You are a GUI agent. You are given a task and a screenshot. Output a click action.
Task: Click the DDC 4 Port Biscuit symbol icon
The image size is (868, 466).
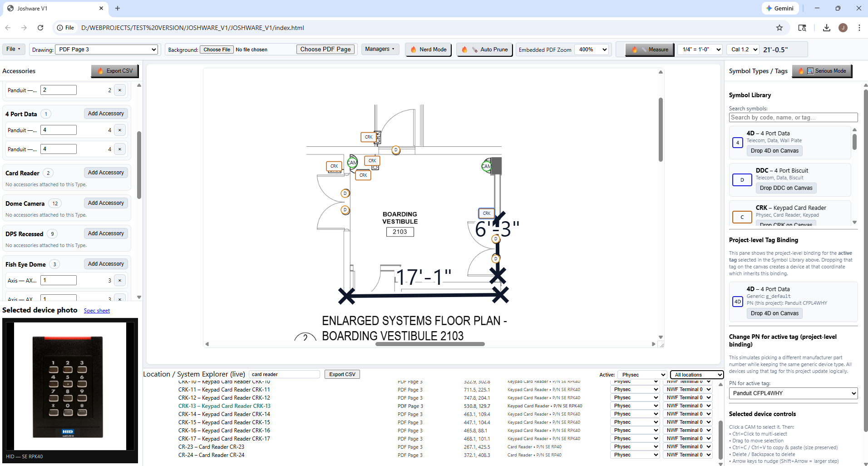742,179
